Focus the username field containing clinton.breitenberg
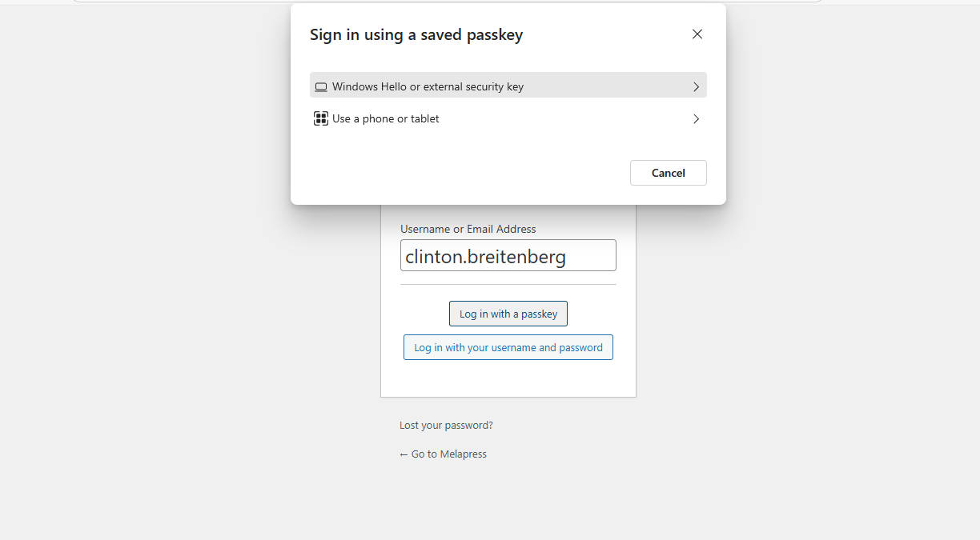The width and height of the screenshot is (980, 540). point(508,256)
